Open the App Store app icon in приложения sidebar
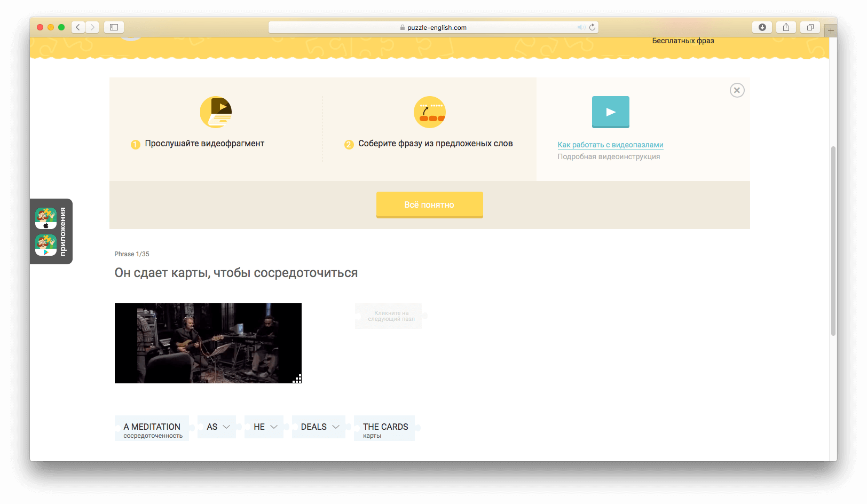 tap(45, 218)
